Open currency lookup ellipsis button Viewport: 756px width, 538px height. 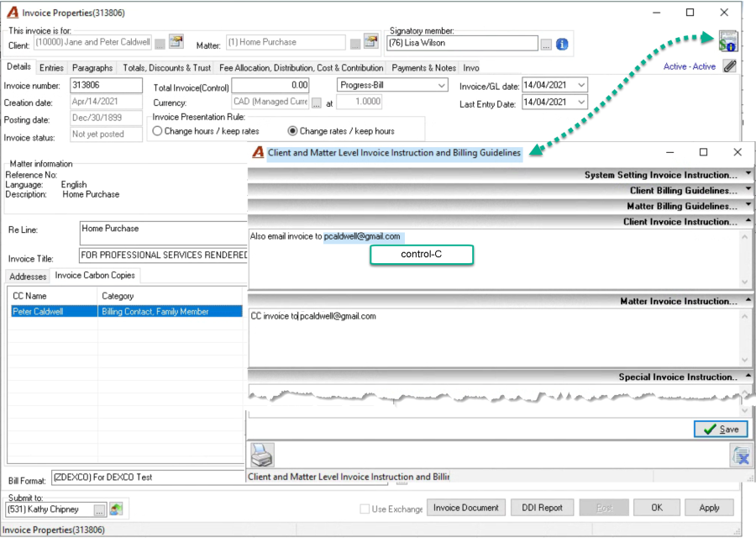point(317,103)
